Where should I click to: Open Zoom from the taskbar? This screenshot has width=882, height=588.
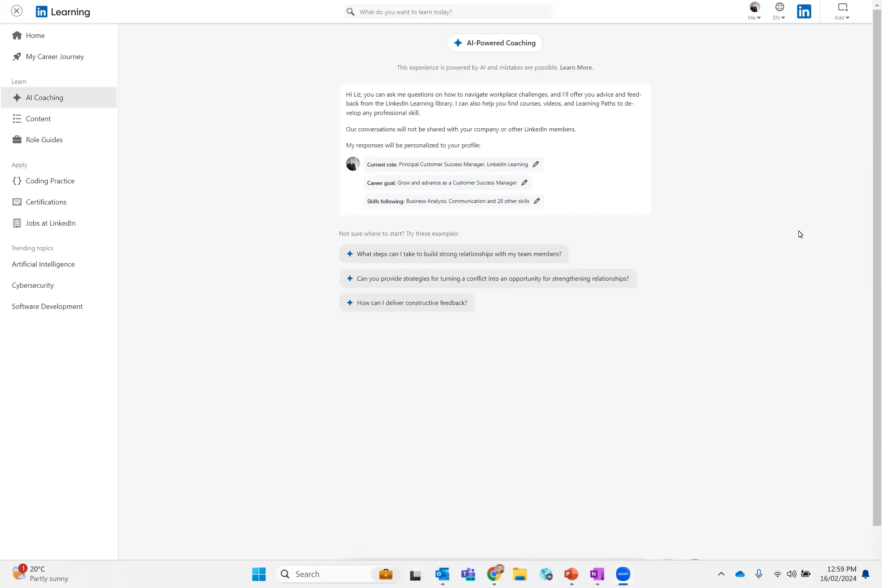[623, 574]
